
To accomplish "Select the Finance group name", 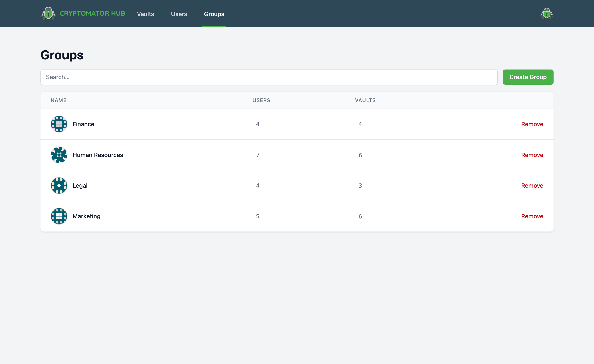I will 83,124.
